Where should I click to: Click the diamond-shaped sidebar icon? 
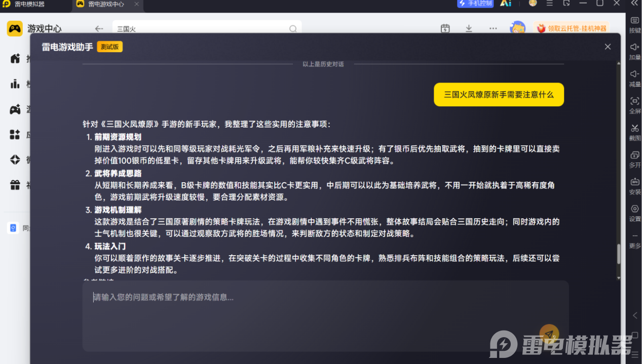16,160
